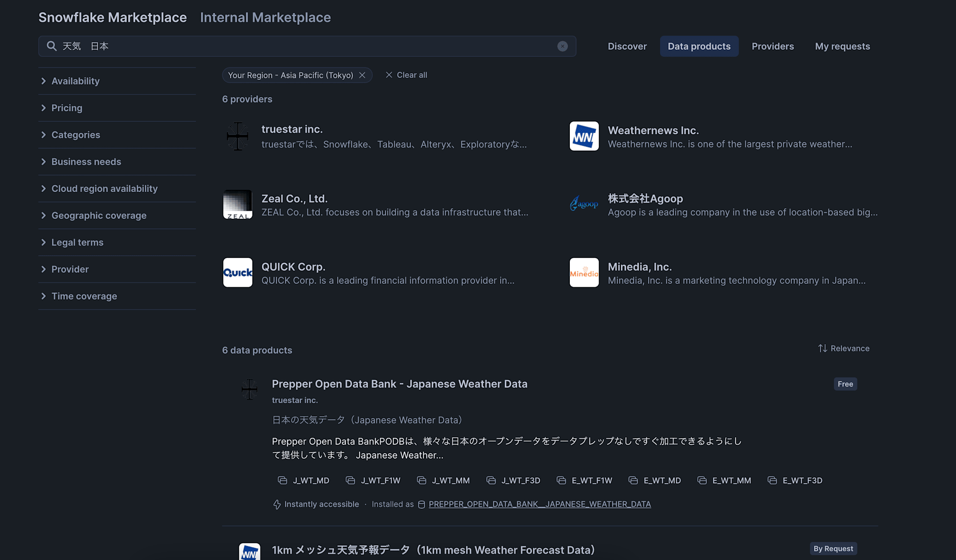Open the Providers tab
This screenshot has width=956, height=560.
pos(772,46)
